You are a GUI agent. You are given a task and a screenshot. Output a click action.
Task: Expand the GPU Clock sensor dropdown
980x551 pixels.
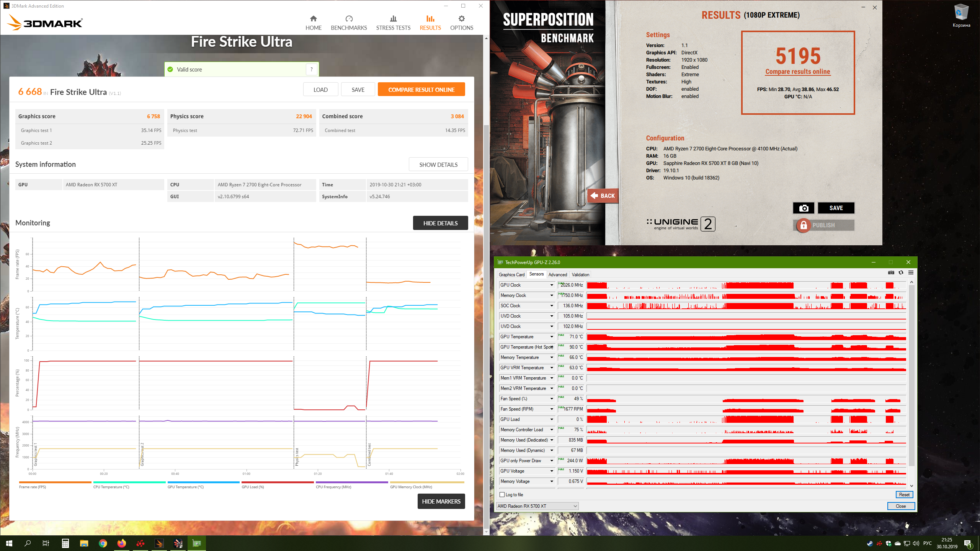[x=552, y=285]
